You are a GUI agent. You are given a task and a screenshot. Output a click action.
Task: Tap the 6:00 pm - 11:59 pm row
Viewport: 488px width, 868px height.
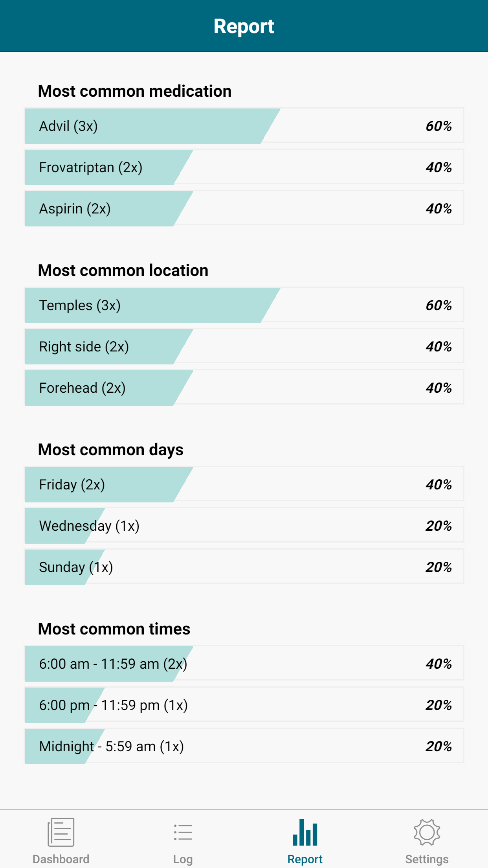[244, 704]
